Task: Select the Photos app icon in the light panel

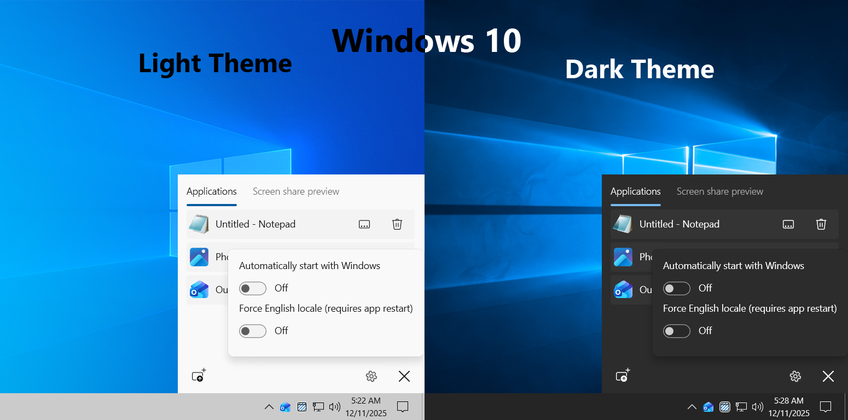Action: [x=199, y=257]
